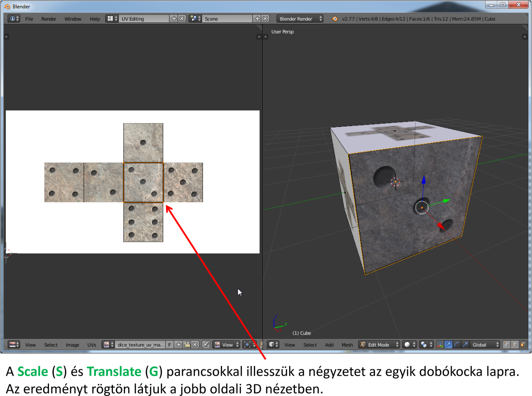Unlink the dice_texture image with X
Image resolution: width=532 pixels, height=396 pixels.
[195, 345]
